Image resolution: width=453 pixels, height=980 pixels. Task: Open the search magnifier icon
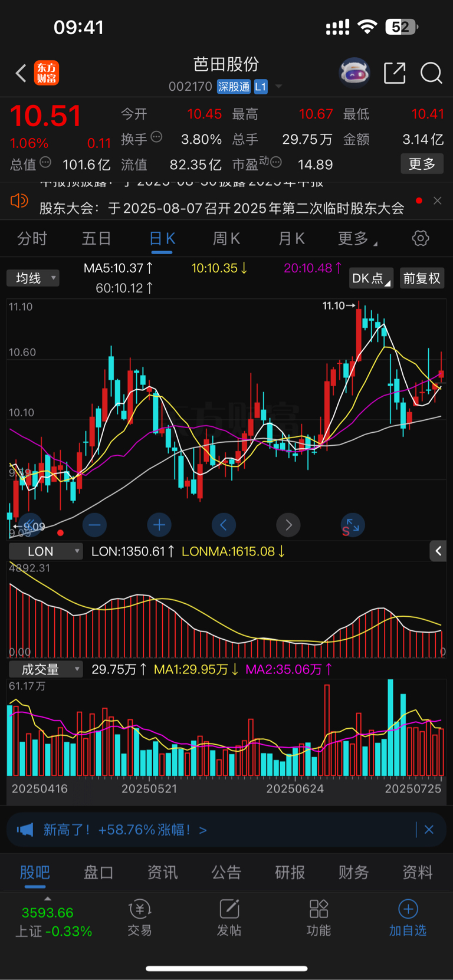[431, 73]
